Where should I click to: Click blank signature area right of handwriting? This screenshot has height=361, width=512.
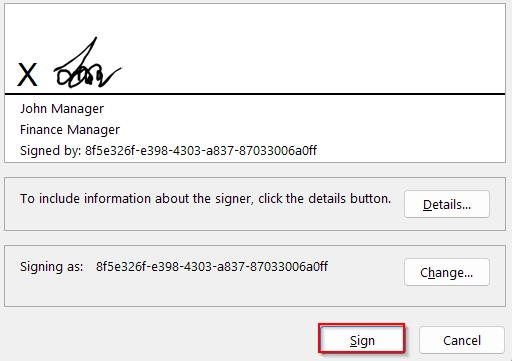tap(313, 57)
